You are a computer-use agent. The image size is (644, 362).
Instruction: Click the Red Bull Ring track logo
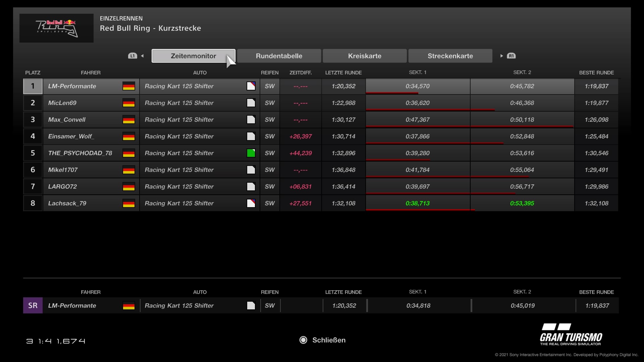click(x=56, y=28)
